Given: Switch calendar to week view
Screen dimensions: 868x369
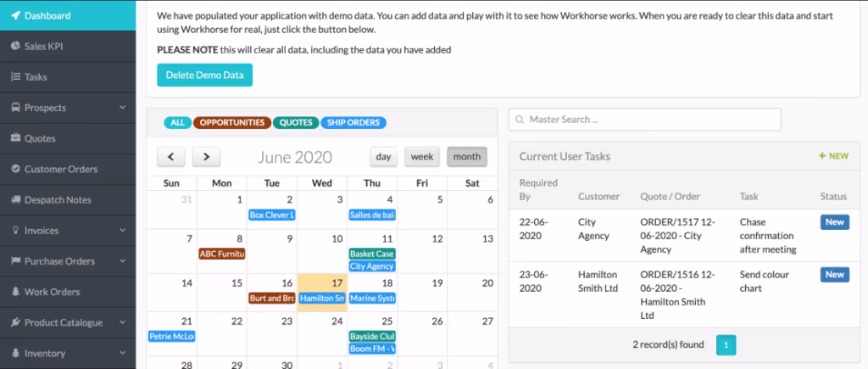Looking at the screenshot, I should click(x=422, y=157).
